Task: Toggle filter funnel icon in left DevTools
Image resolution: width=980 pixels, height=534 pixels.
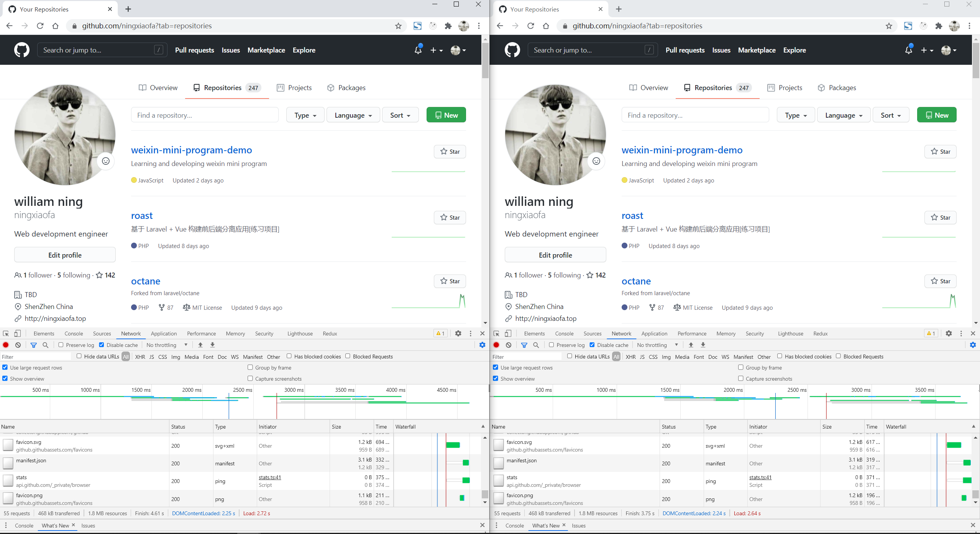Action: pyautogui.click(x=34, y=345)
